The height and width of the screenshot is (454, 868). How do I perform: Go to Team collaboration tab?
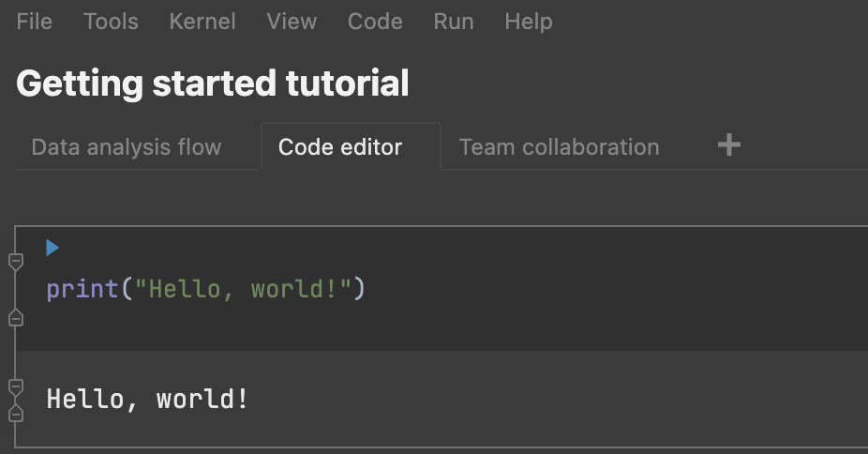[559, 147]
